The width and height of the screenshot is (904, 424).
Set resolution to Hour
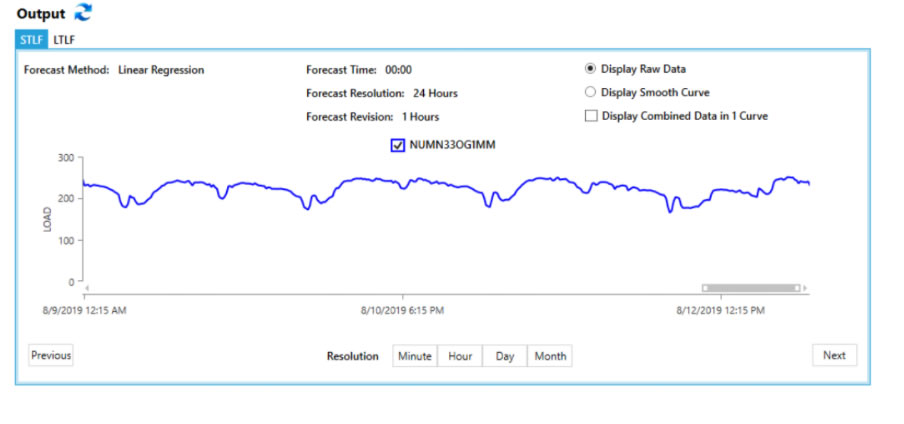(x=460, y=356)
